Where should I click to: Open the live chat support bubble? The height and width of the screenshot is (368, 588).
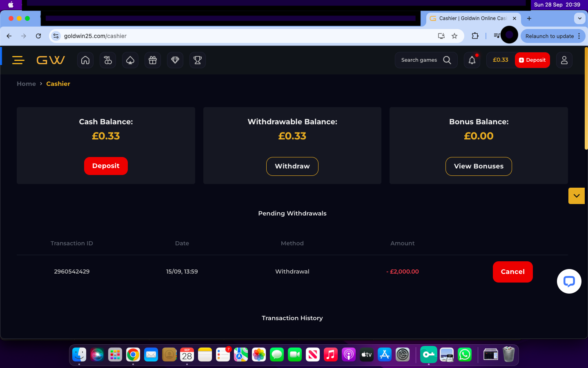pyautogui.click(x=569, y=281)
